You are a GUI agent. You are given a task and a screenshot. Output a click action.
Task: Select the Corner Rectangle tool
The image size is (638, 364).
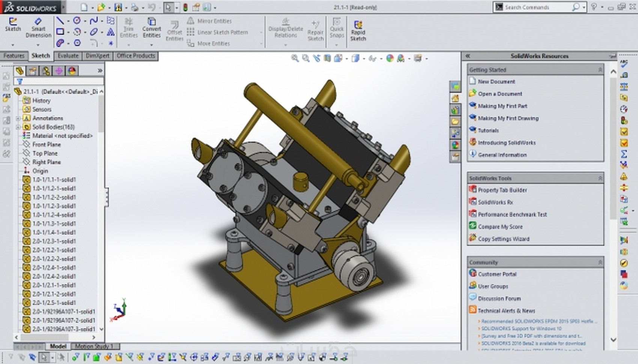coord(60,32)
